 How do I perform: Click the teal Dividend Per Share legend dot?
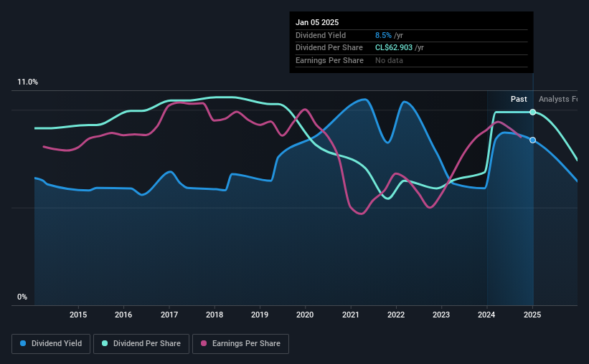click(105, 343)
